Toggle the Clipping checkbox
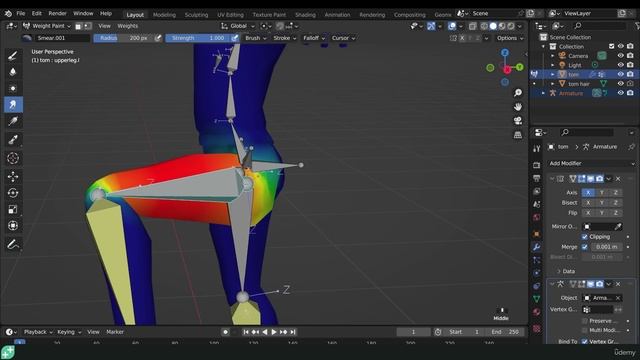This screenshot has width=640, height=360. point(584,237)
